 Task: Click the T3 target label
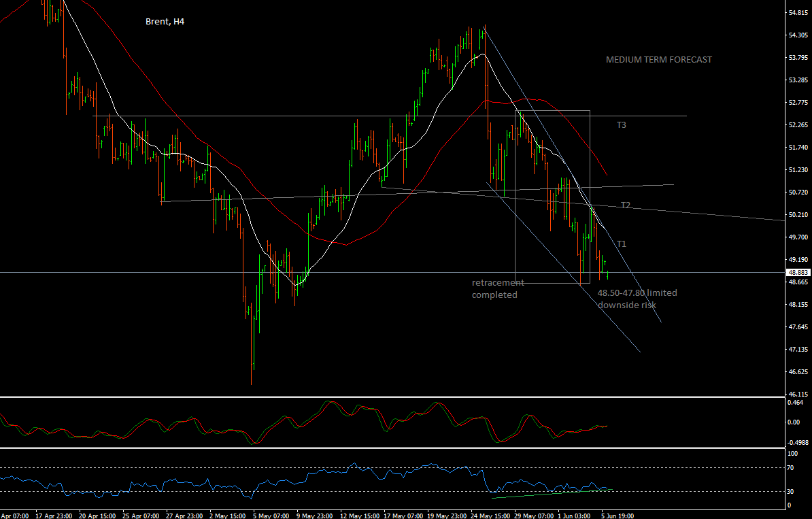click(622, 125)
